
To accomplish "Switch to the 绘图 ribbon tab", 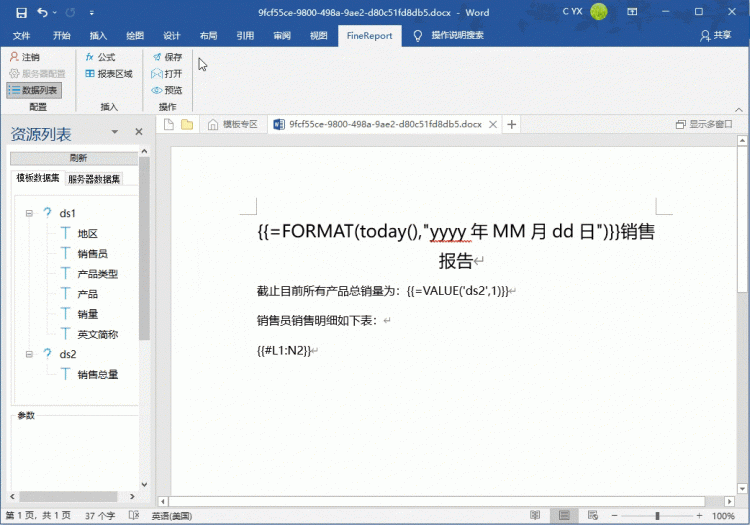I will coord(135,35).
